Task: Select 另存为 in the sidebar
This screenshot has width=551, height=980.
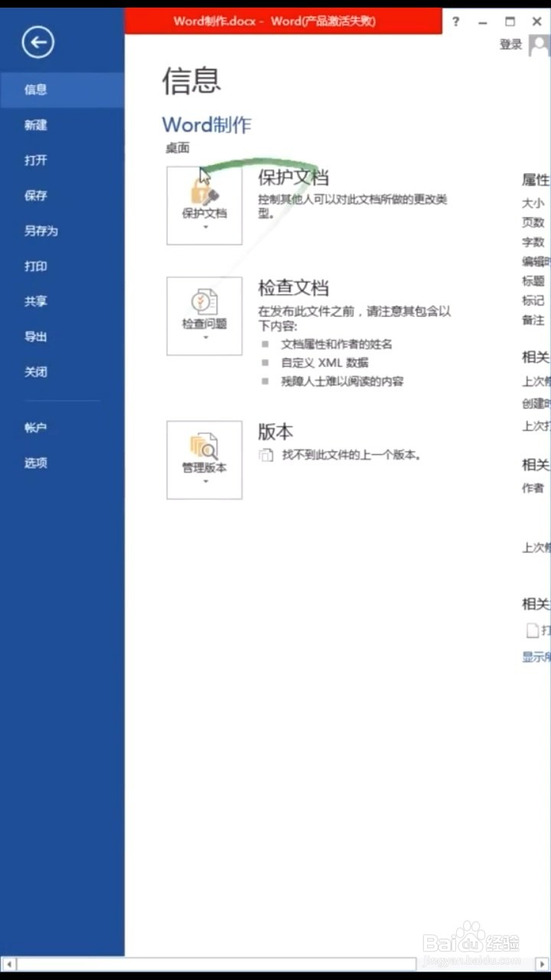Action: click(62, 230)
